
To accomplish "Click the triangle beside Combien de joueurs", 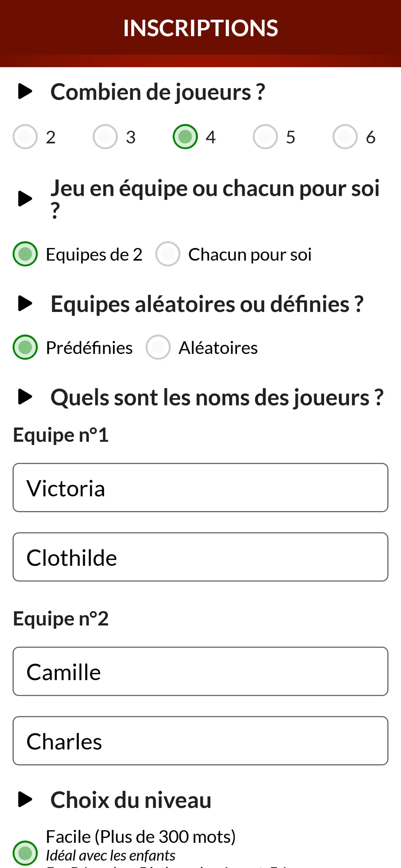I will click(25, 91).
